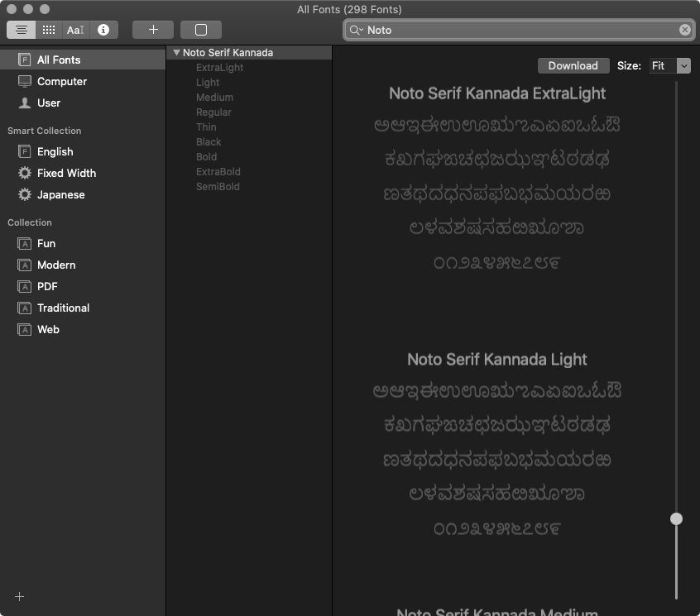This screenshot has width=700, height=616.
Task: Click the Fun collection icon
Action: coord(25,244)
